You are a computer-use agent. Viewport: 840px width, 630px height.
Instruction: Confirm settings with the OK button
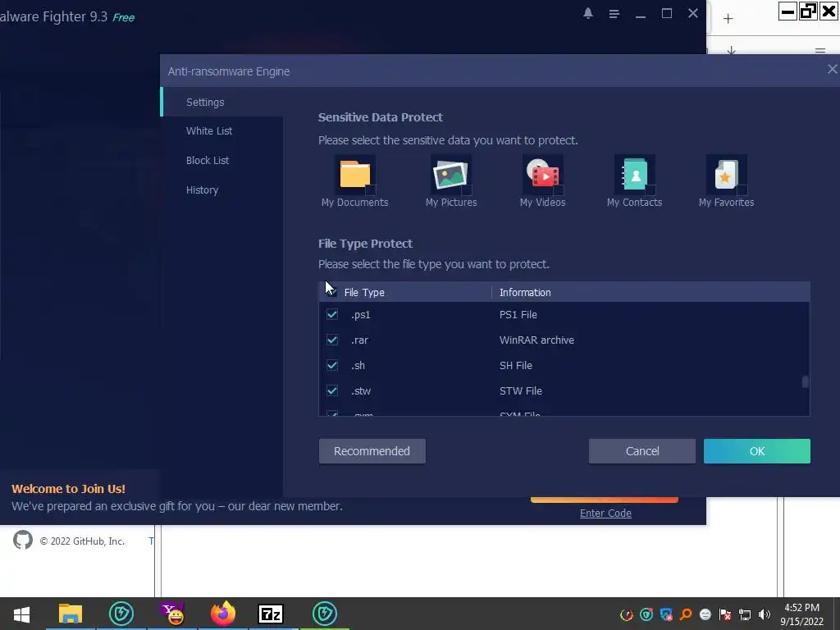[757, 451]
